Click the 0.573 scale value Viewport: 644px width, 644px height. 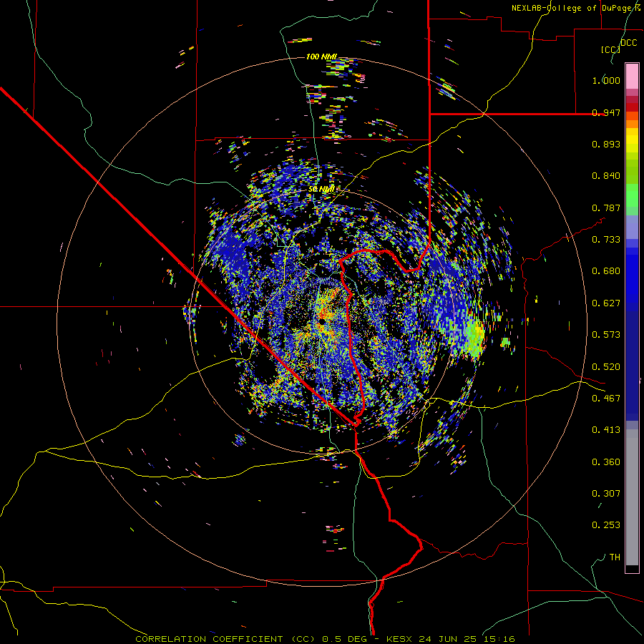click(x=606, y=335)
